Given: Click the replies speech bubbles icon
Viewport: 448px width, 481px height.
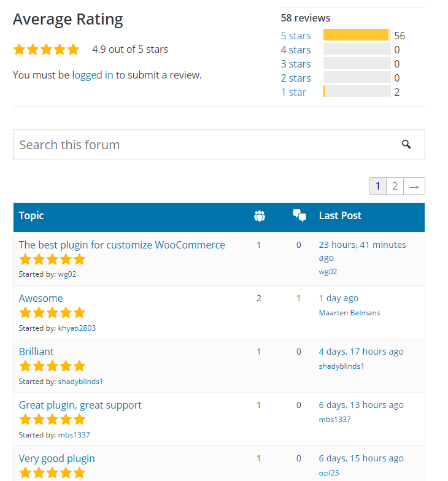Looking at the screenshot, I should click(299, 215).
